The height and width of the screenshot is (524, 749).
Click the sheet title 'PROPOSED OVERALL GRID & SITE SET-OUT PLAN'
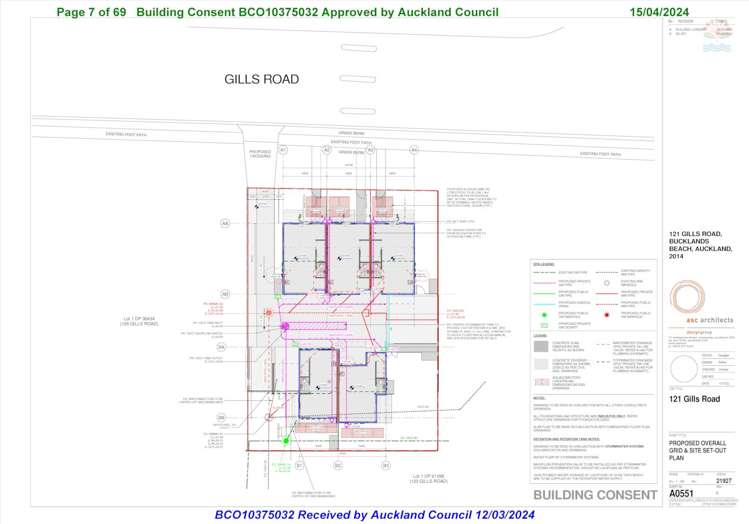[x=697, y=450]
